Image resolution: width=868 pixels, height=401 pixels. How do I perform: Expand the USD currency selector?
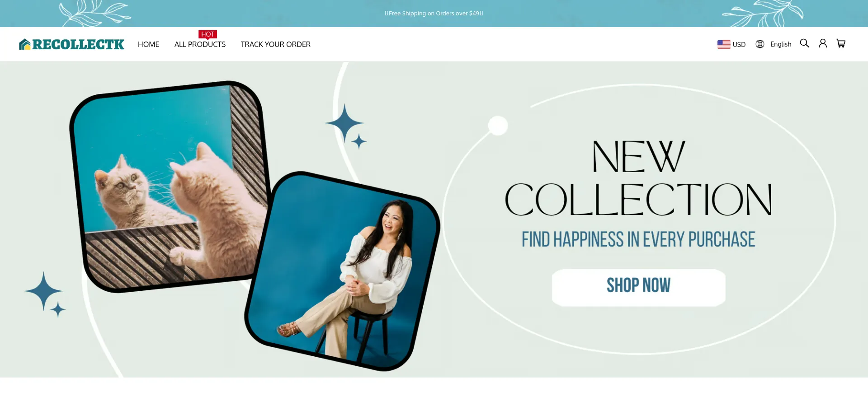[731, 44]
